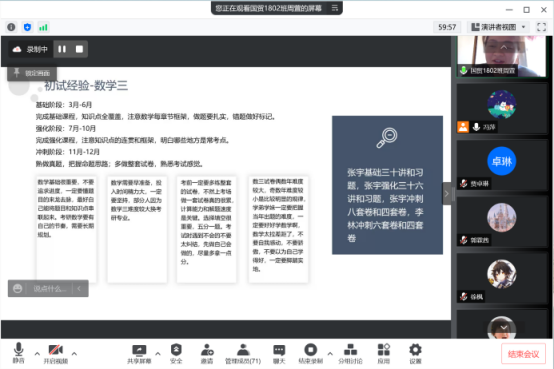Click the say something input field
554x369 pixels.
pyautogui.click(x=49, y=289)
